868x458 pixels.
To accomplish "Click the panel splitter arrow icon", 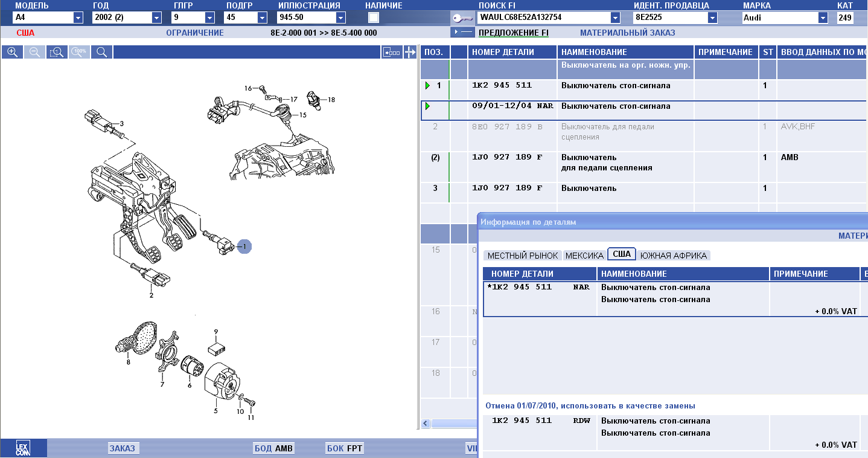I will point(410,53).
